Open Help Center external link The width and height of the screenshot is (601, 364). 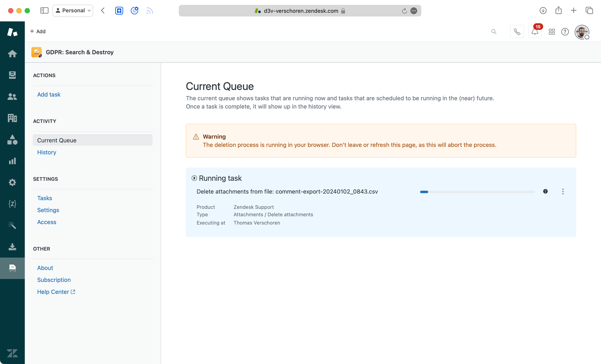point(56,292)
